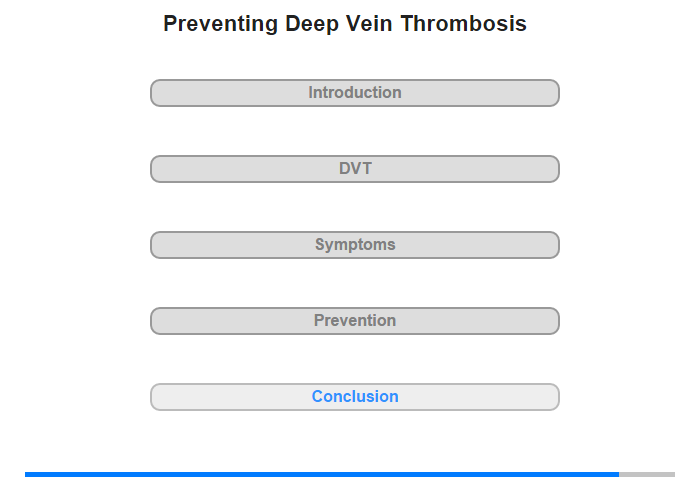Jump to the Introduction menu item
This screenshot has height=480, width=700.
pos(355,93)
